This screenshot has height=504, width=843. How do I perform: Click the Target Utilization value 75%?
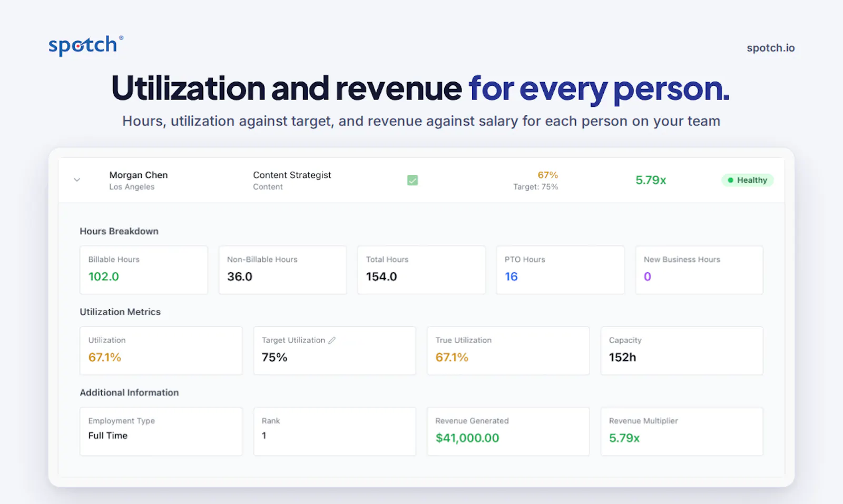point(275,357)
